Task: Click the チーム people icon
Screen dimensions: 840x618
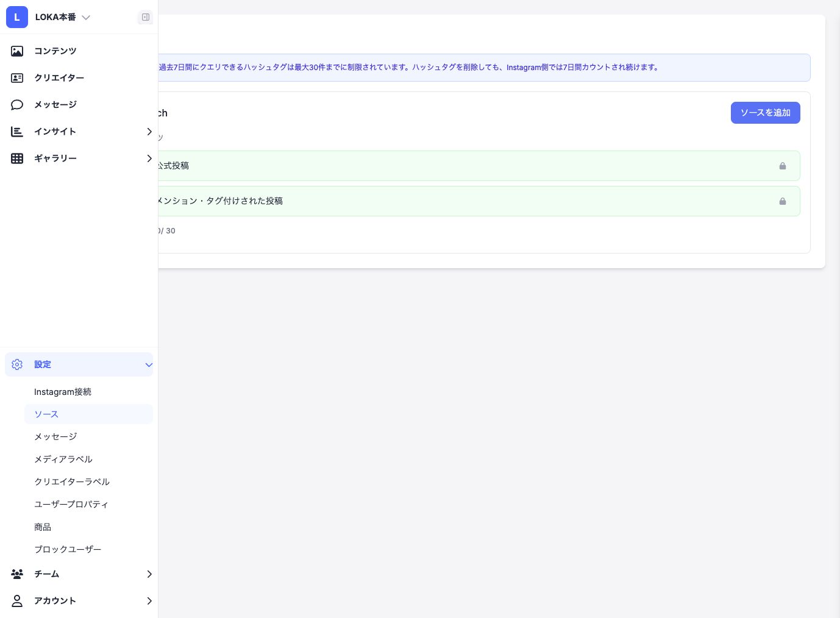Action: point(17,574)
